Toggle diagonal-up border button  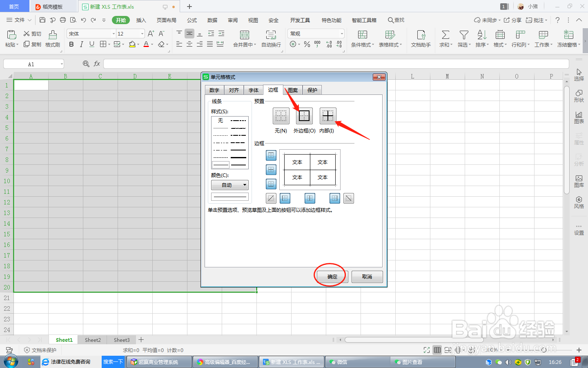271,198
